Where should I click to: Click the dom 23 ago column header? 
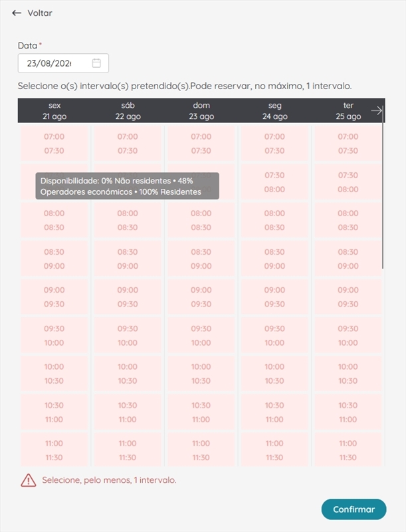tap(201, 110)
